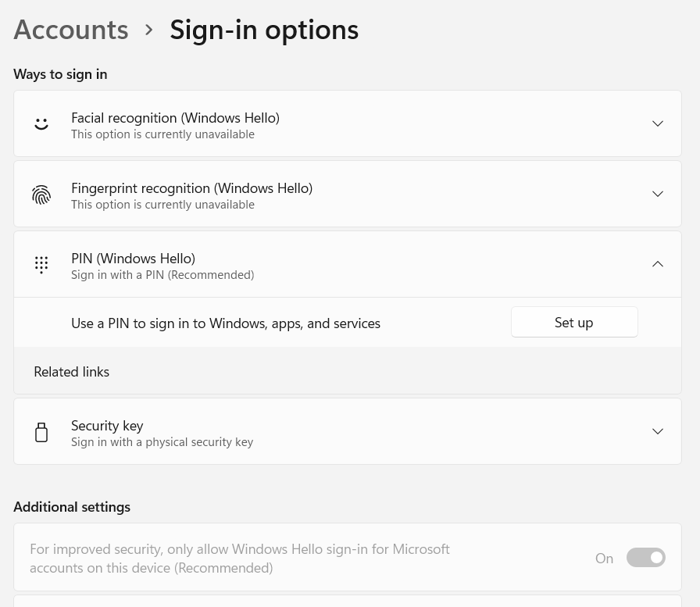Collapse the PIN (Windows Hello) chevron
The height and width of the screenshot is (607, 700).
[658, 264]
